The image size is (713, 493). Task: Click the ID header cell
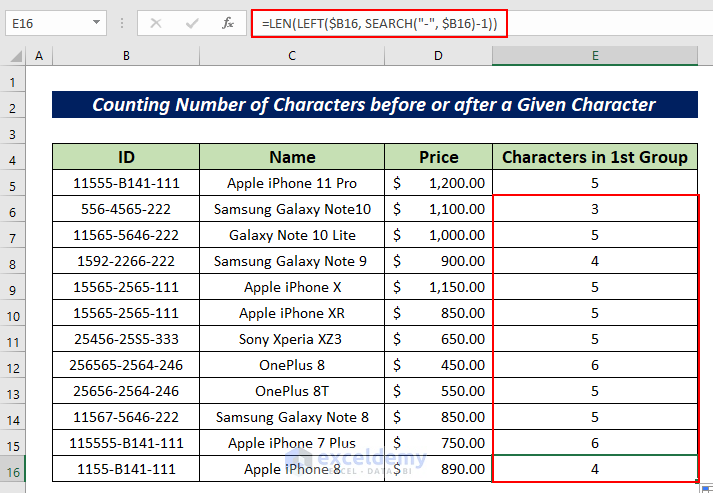point(126,157)
